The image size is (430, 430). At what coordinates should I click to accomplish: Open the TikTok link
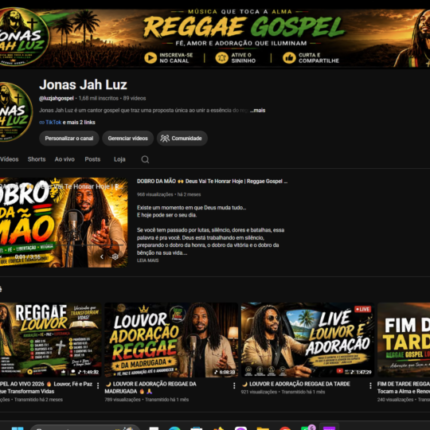[53, 122]
